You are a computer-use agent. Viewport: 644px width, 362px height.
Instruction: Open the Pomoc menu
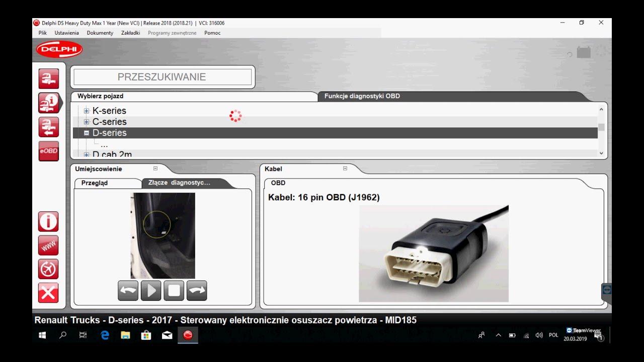(x=212, y=33)
